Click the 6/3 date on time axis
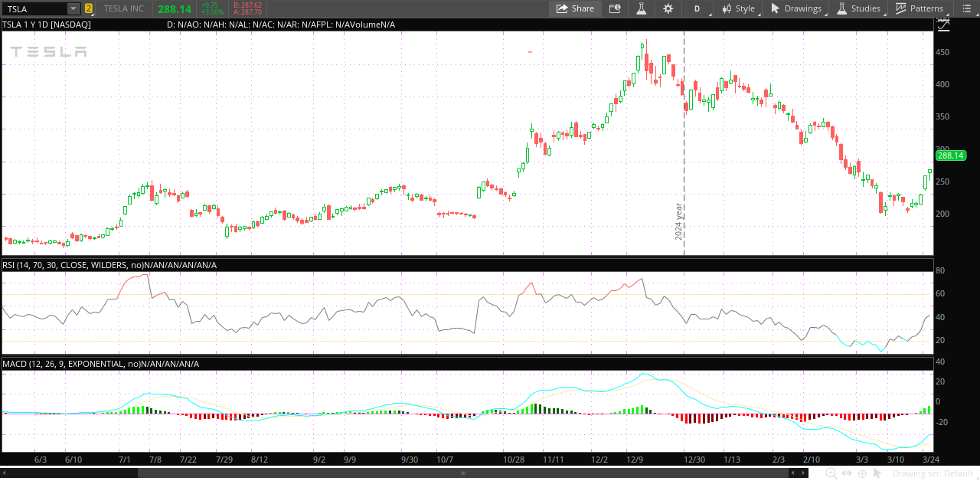 click(41, 460)
